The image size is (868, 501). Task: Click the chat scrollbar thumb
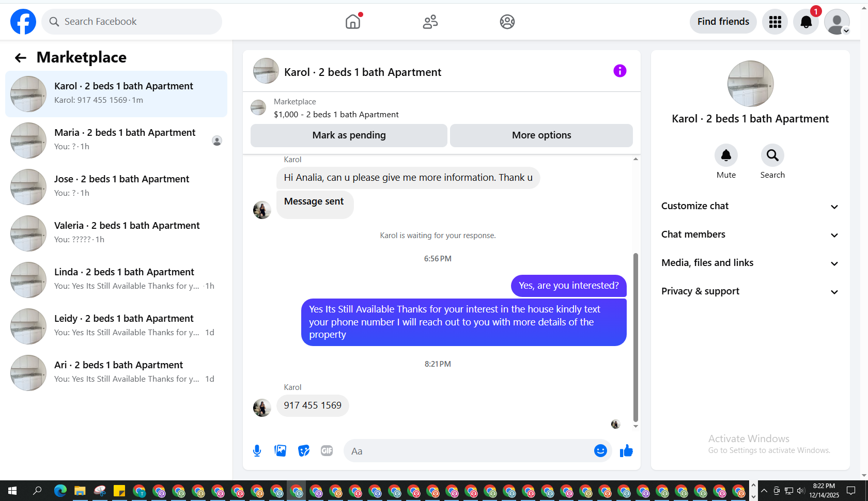[x=636, y=337]
